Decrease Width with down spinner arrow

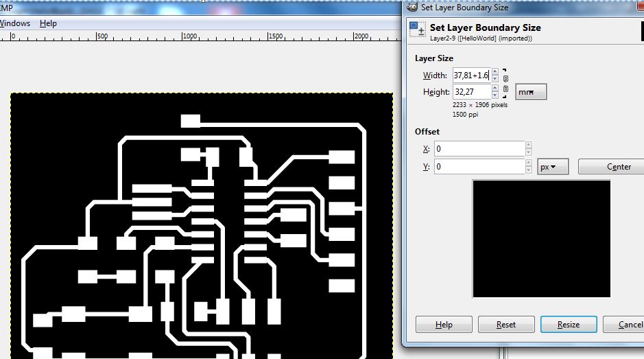(x=495, y=79)
